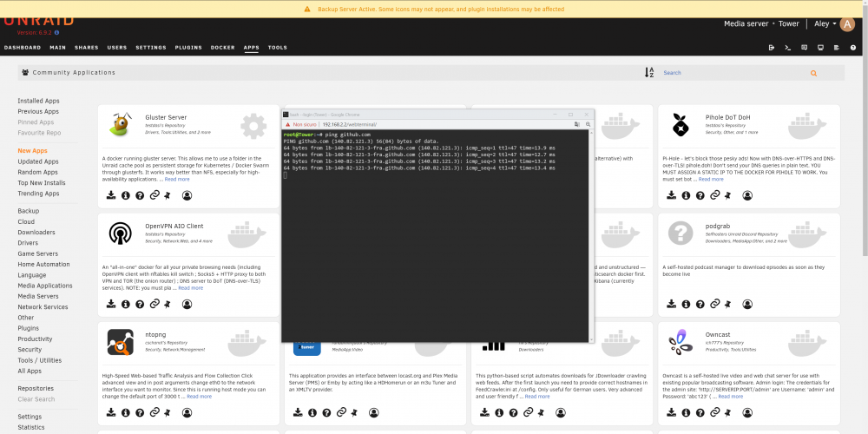
Task: Click install icon on Gluster Server card
Action: (x=111, y=195)
